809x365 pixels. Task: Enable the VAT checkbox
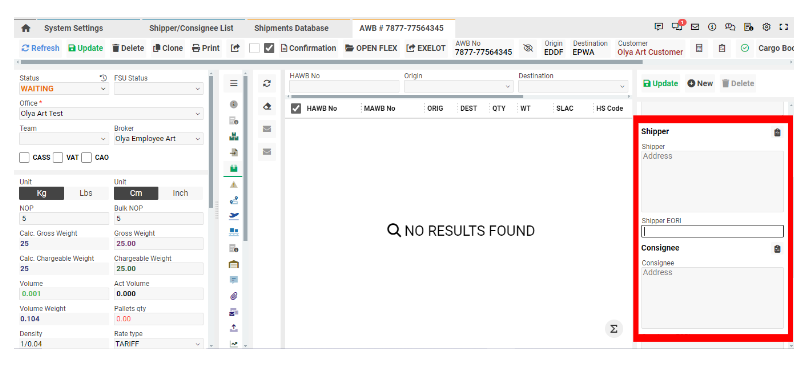point(58,157)
